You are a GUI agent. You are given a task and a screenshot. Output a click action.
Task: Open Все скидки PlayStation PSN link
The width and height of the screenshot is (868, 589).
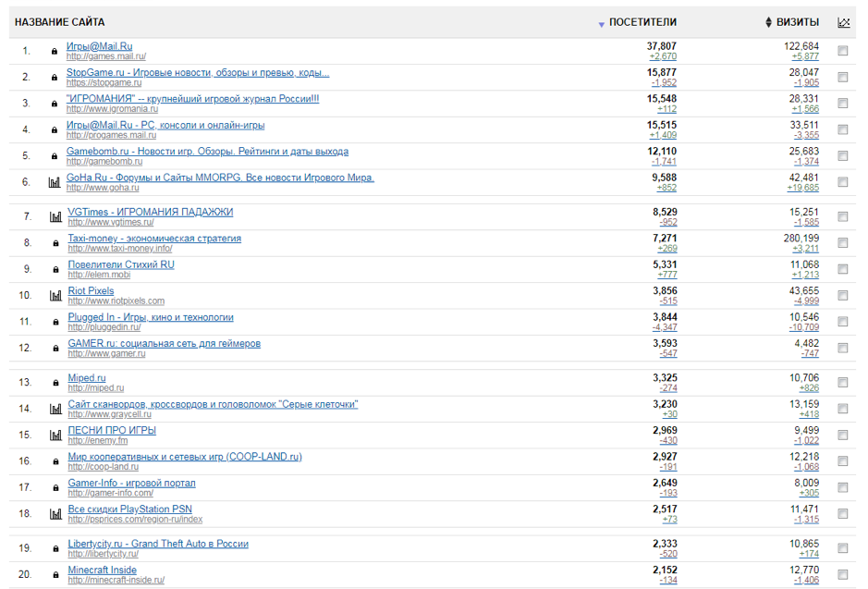point(130,509)
